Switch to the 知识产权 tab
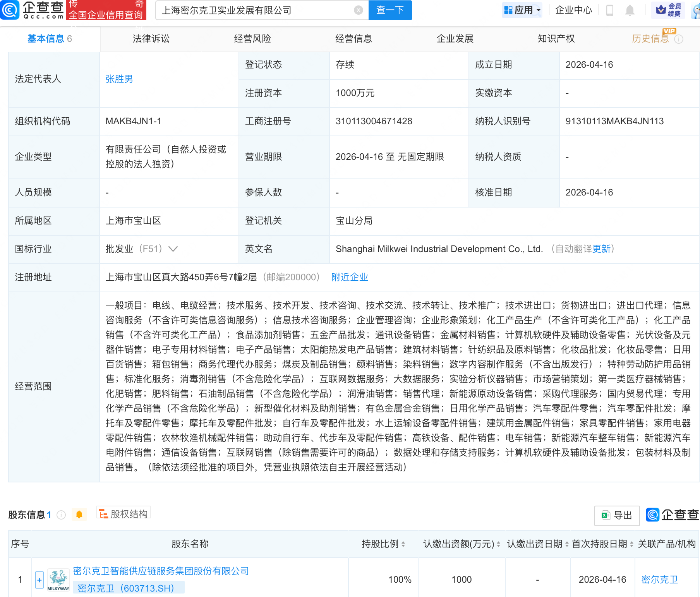The image size is (700, 597). 556,38
